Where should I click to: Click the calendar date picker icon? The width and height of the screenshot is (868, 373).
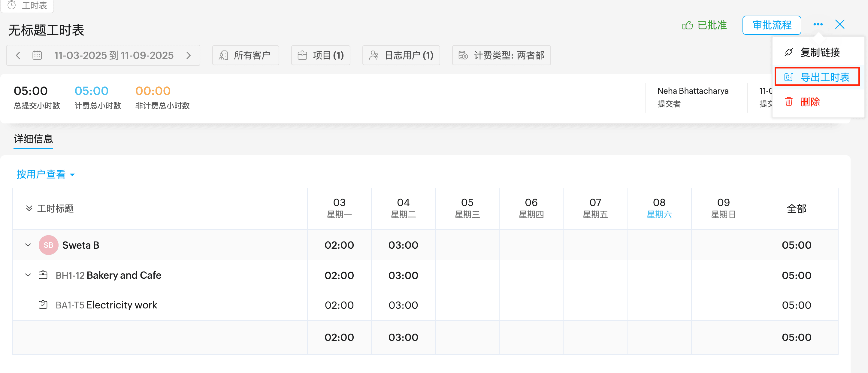click(37, 55)
